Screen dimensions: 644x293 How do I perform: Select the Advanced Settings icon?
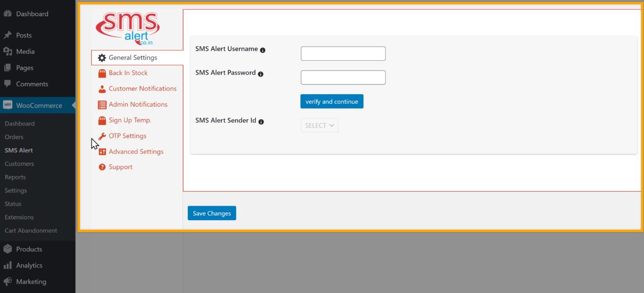(102, 151)
